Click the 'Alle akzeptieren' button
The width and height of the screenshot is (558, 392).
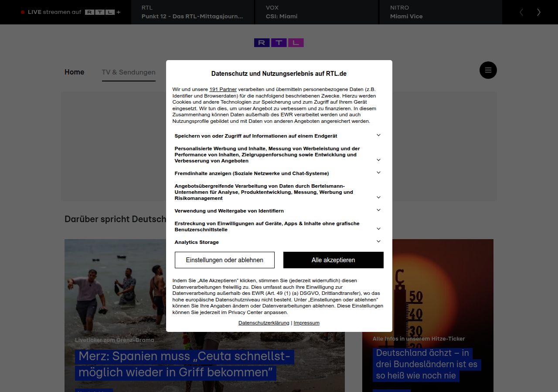click(x=333, y=260)
